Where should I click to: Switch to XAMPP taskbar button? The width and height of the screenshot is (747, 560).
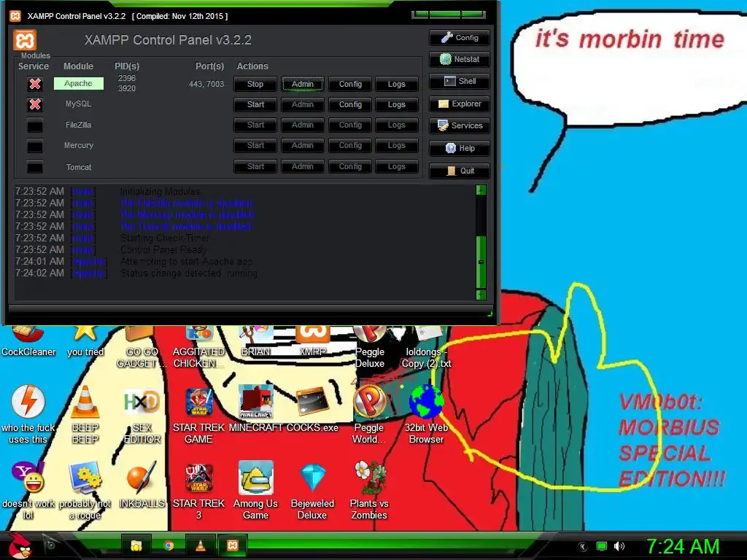[233, 545]
